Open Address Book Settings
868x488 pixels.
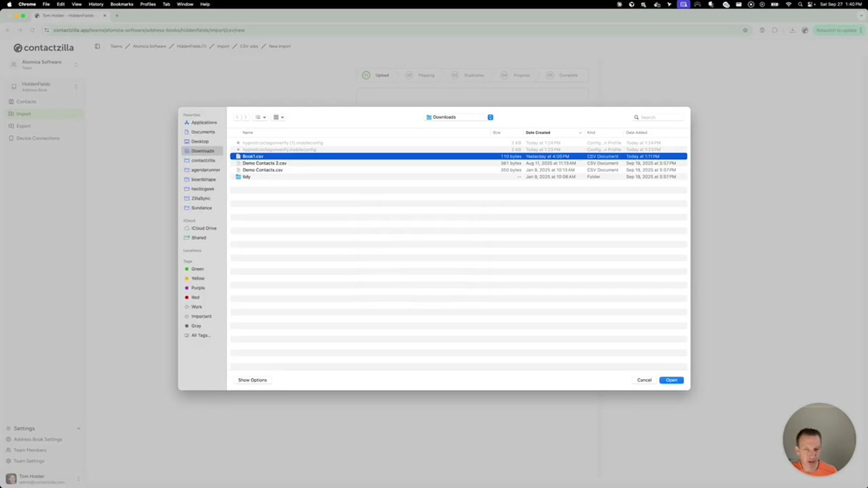(x=37, y=439)
